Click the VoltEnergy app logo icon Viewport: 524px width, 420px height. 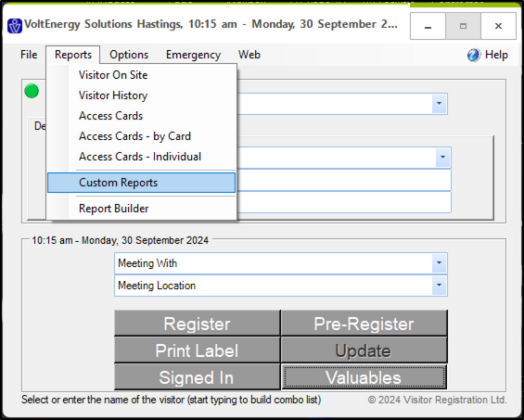pyautogui.click(x=15, y=25)
